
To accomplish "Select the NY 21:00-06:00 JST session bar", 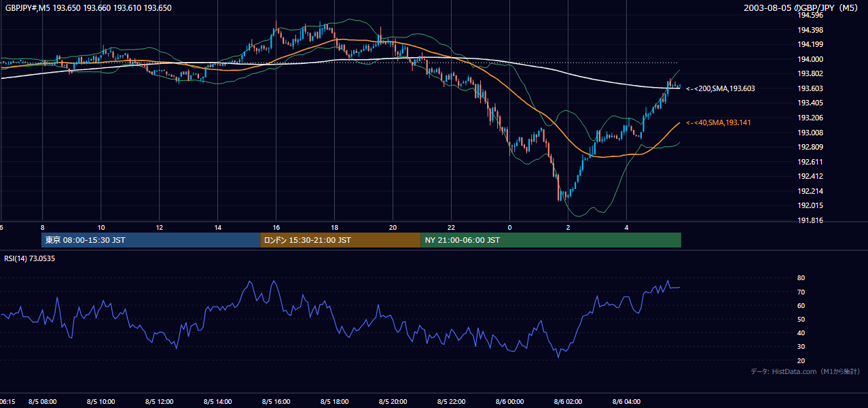I will pos(551,240).
